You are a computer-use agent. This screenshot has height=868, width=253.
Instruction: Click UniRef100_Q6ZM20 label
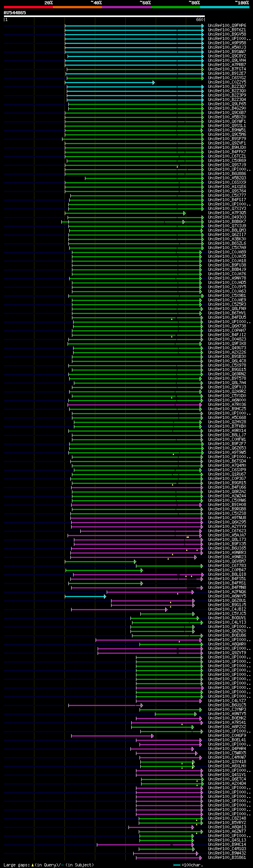227,631
